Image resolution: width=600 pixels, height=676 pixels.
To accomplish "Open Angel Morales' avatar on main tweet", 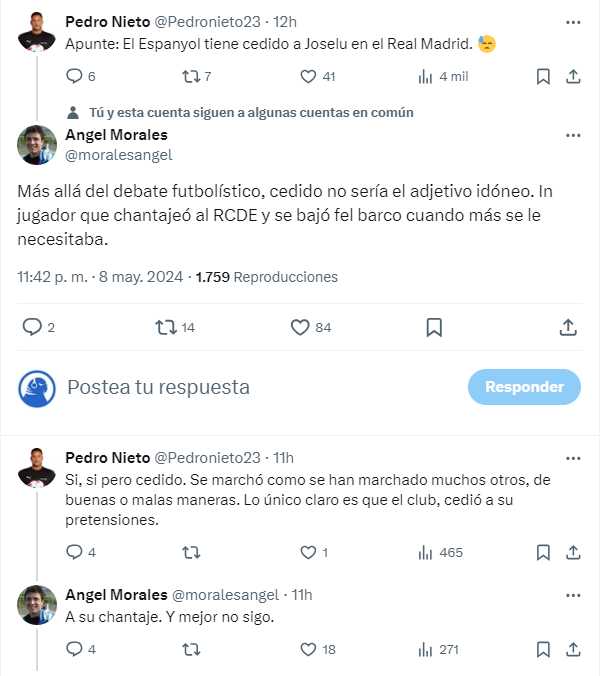I will pos(37,145).
